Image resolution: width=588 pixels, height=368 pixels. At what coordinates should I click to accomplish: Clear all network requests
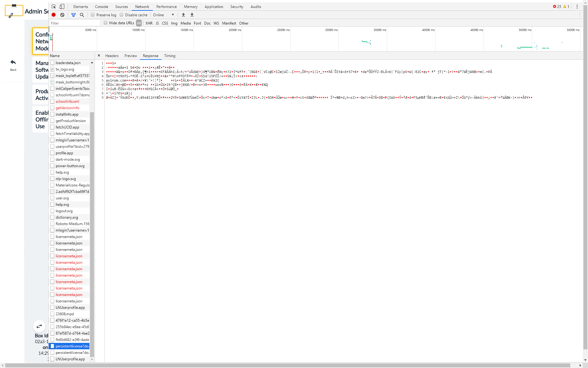point(62,15)
